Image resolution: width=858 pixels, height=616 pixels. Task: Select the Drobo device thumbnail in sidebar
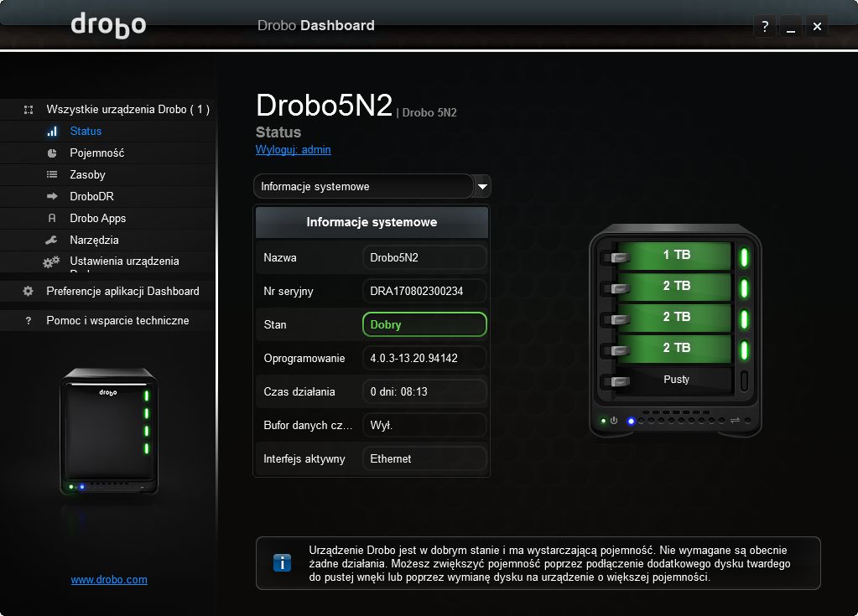109,432
